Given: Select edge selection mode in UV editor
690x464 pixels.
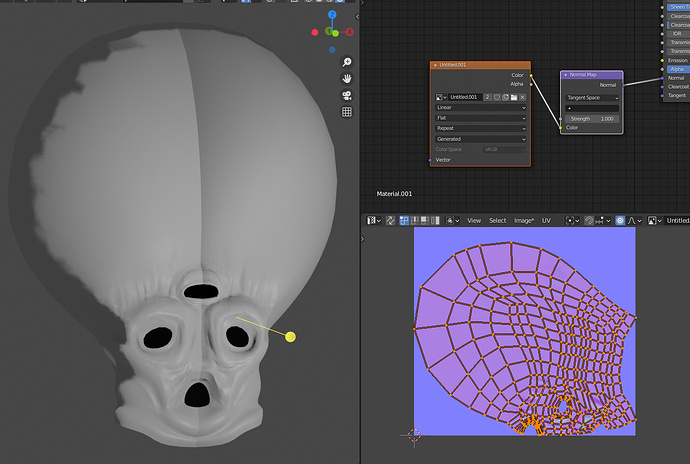Looking at the screenshot, I should (414, 221).
